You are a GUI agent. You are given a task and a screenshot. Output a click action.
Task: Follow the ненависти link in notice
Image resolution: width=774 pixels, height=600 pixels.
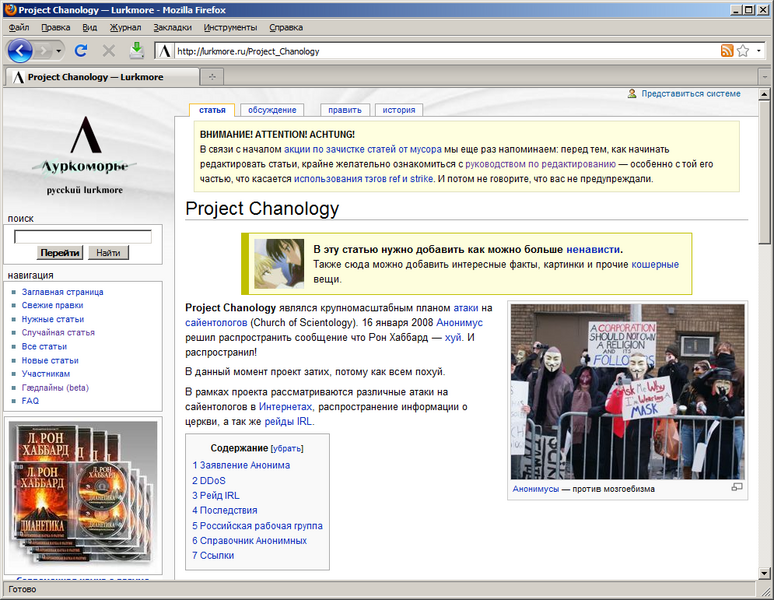593,249
